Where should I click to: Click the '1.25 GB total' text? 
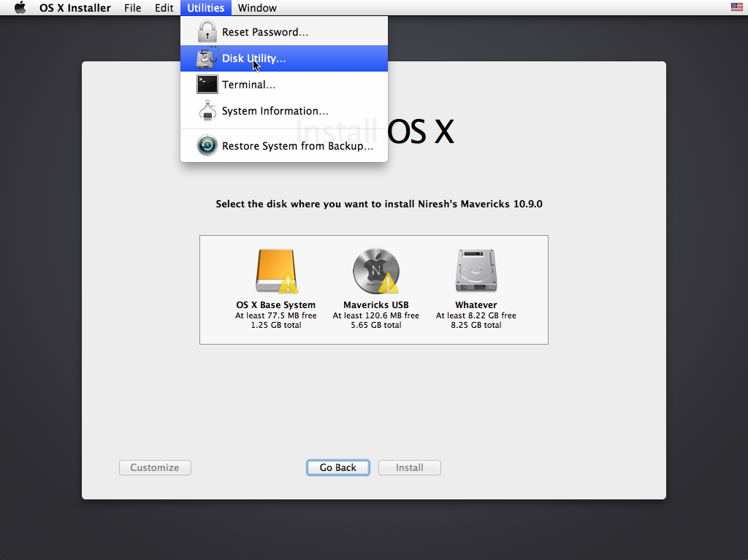[275, 325]
